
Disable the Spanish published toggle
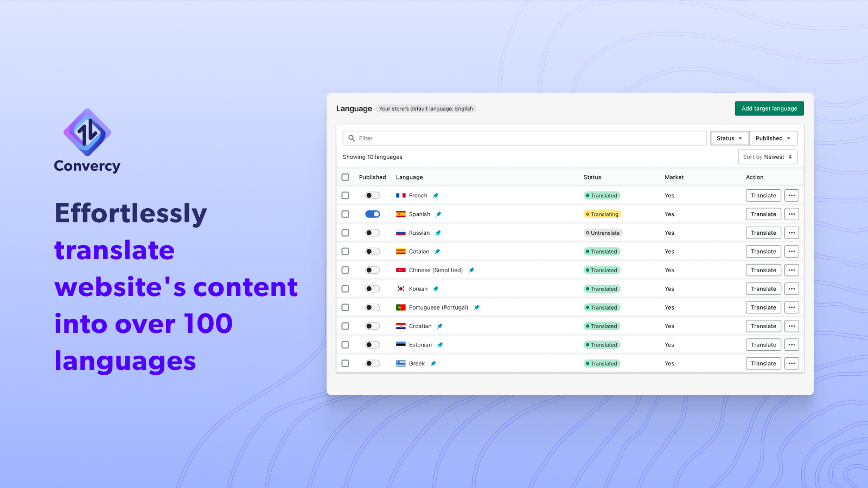372,214
